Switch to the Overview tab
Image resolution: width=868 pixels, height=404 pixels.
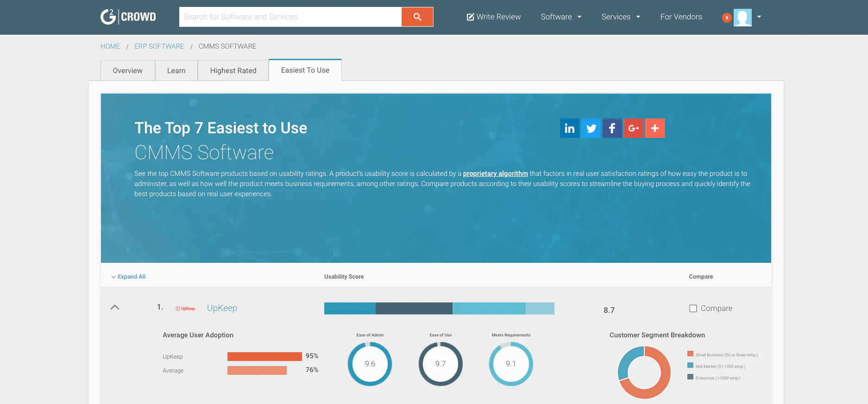click(x=128, y=71)
